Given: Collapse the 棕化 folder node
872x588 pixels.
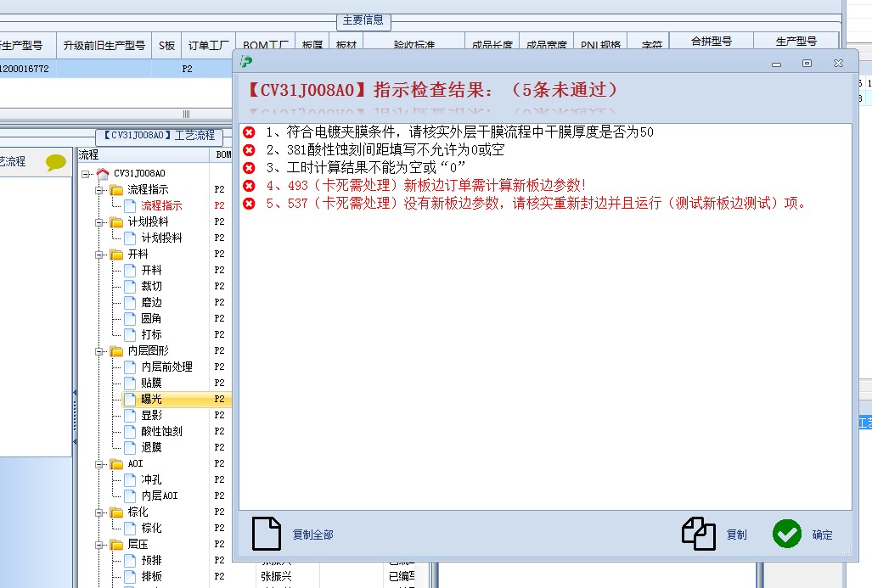Looking at the screenshot, I should 99,512.
